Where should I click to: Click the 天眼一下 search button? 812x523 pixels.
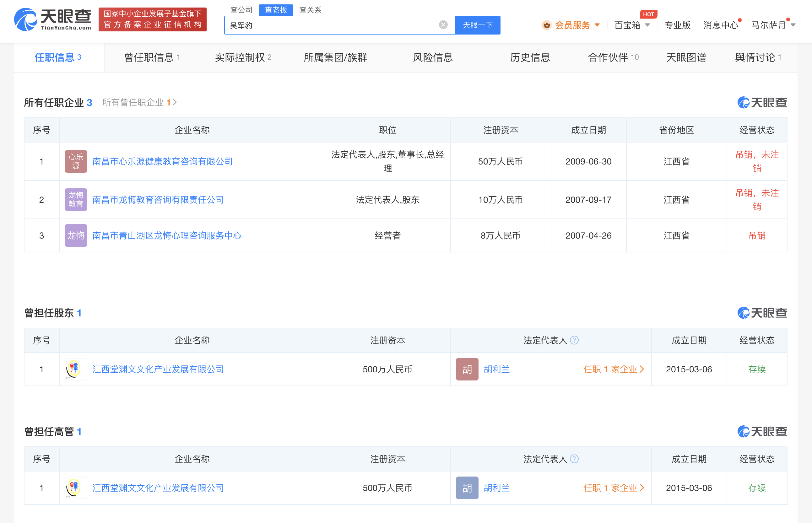pos(478,25)
